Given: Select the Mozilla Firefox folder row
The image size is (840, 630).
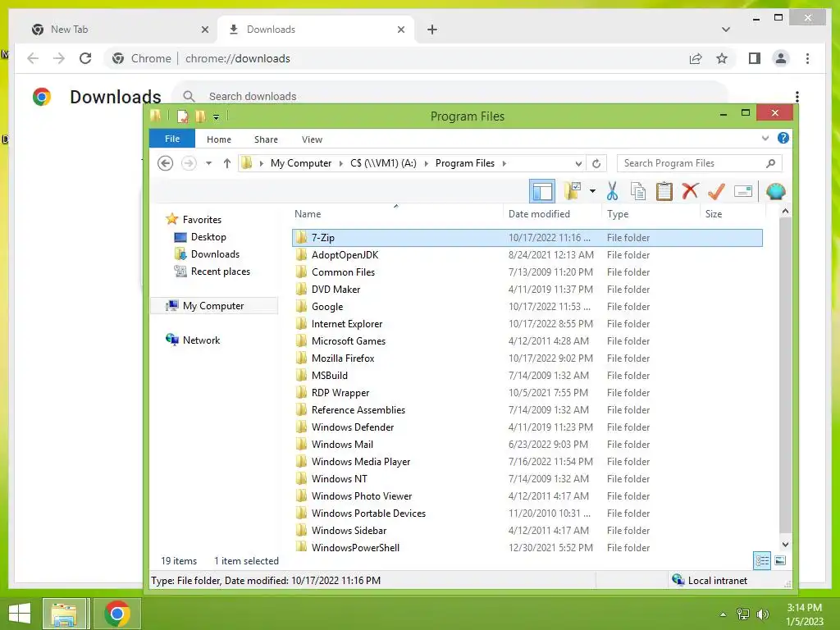Looking at the screenshot, I should click(x=527, y=358).
